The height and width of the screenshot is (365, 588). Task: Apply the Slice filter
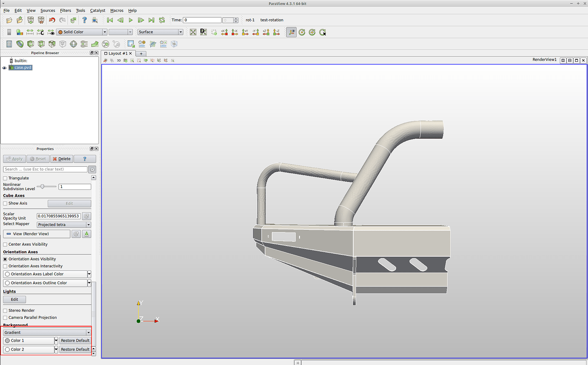click(41, 43)
